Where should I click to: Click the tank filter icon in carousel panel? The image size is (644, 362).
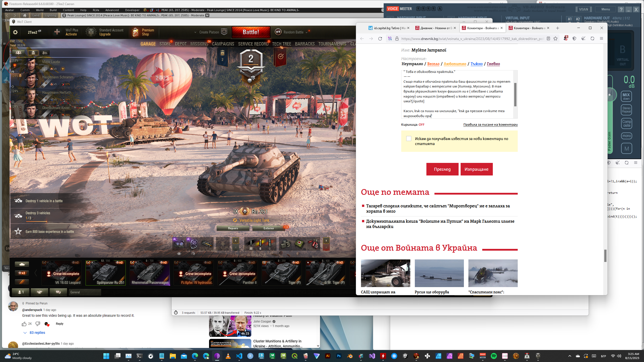[x=22, y=264]
